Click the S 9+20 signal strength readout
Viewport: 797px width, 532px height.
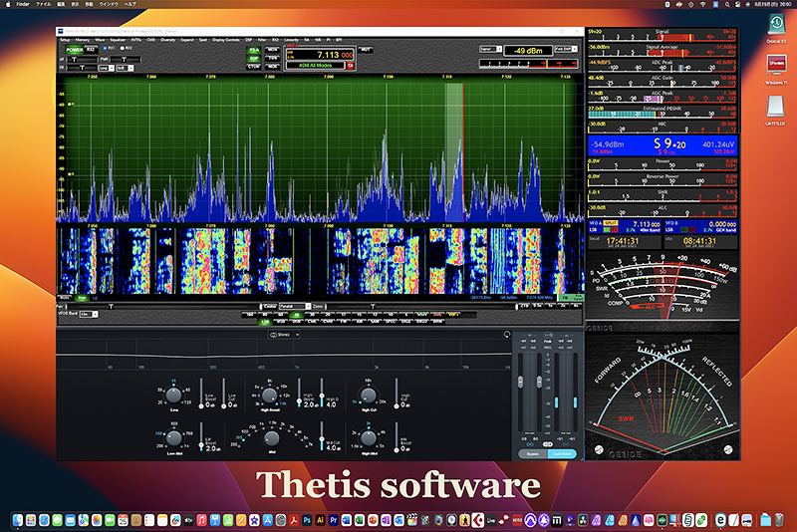pos(669,144)
